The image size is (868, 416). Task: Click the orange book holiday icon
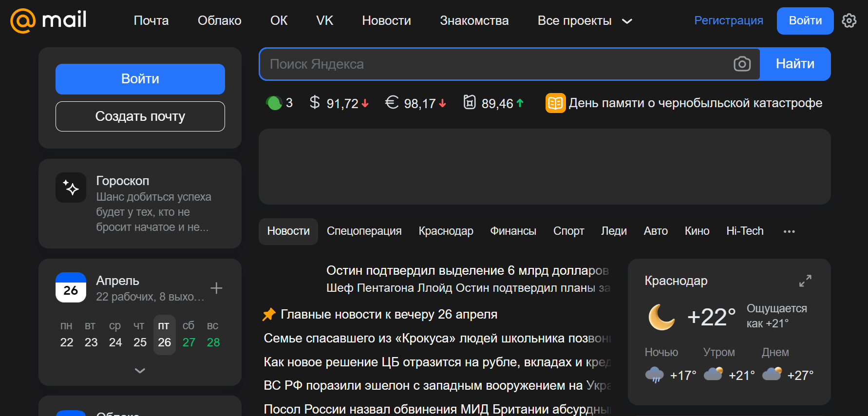555,103
